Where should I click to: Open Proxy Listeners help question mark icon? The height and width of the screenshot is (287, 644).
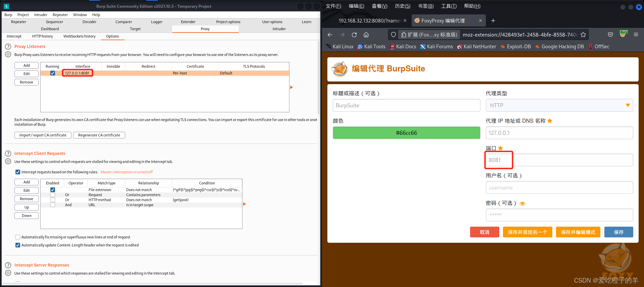point(8,47)
